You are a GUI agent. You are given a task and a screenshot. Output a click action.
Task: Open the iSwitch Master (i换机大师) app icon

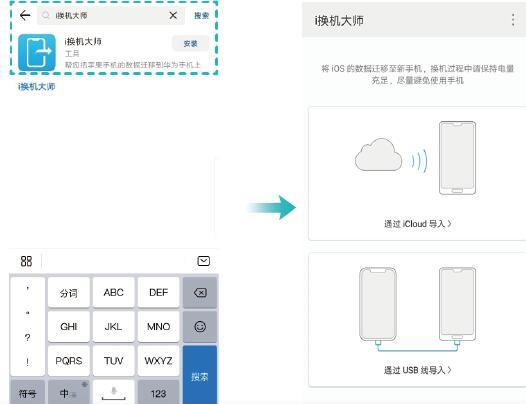coord(37,52)
